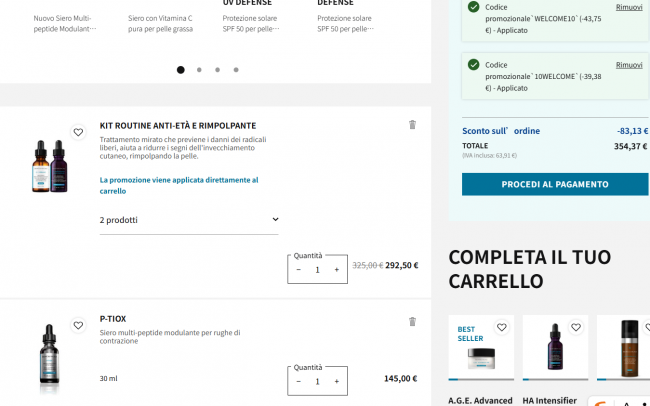Open the Kit Routine Anti-Età product image
This screenshot has width=650, height=406.
click(x=49, y=167)
